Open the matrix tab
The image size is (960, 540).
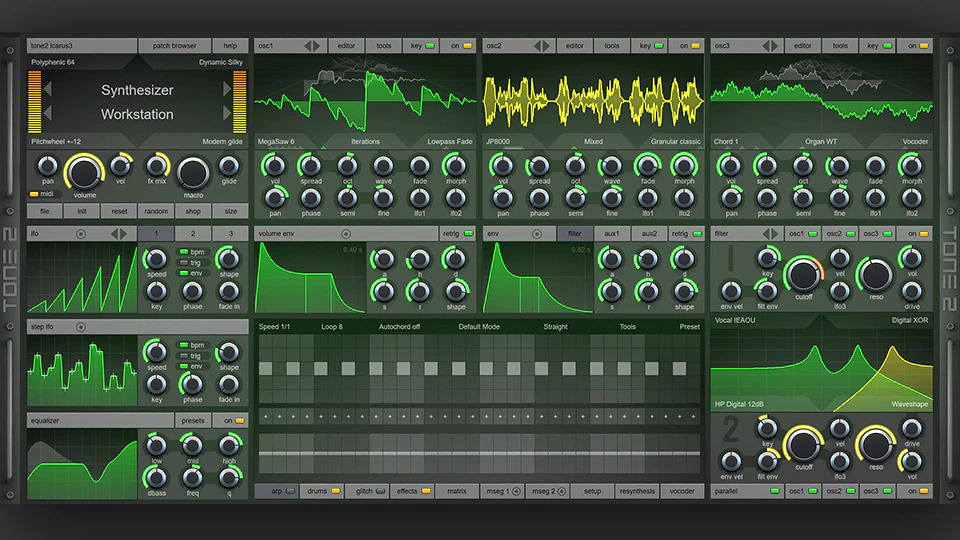(457, 491)
